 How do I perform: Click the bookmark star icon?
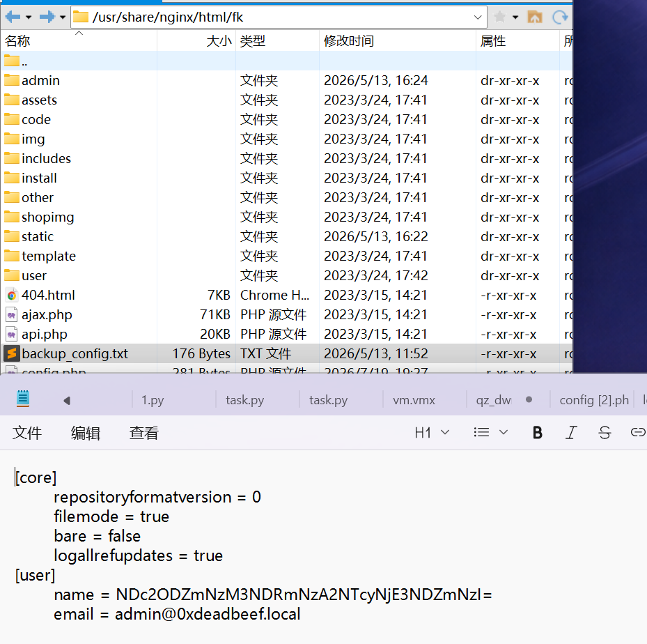[499, 17]
